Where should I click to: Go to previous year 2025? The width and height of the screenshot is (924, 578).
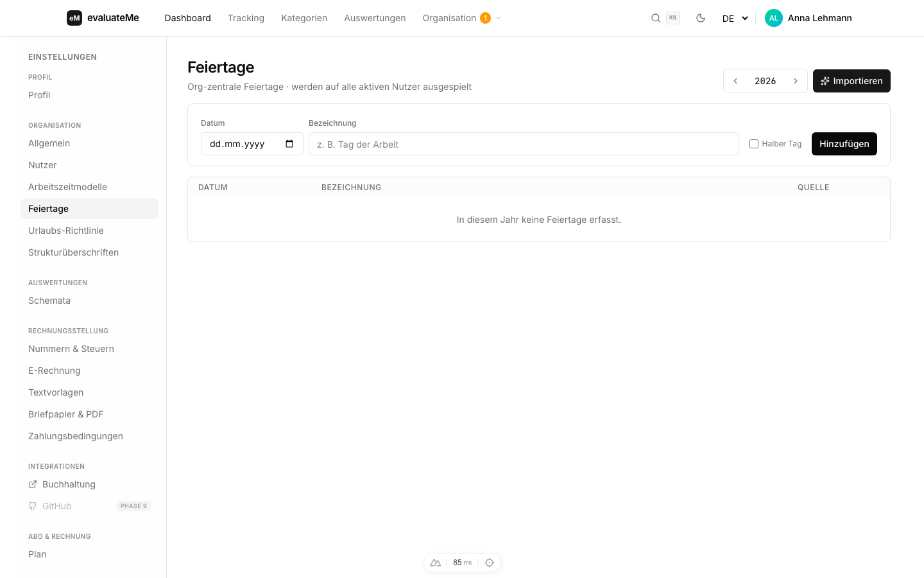point(735,81)
